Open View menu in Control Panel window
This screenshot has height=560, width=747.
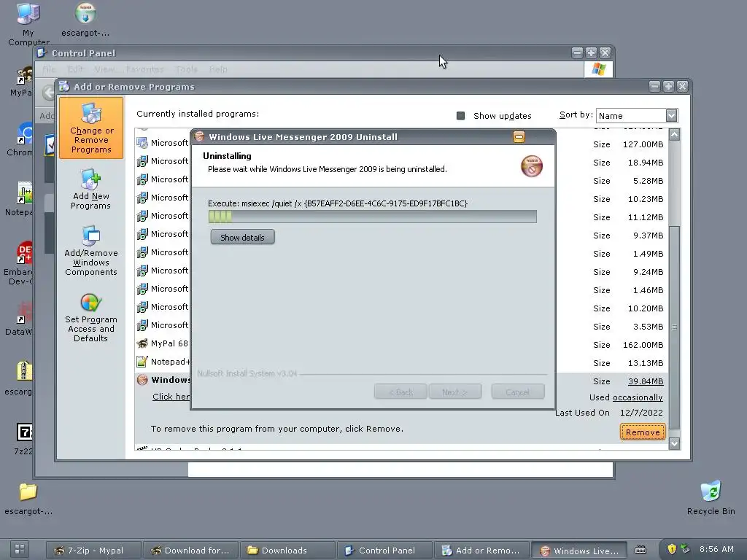point(104,69)
